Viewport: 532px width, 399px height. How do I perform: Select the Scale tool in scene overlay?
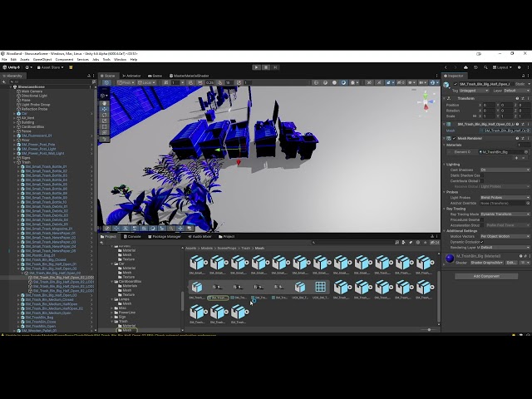tap(105, 121)
